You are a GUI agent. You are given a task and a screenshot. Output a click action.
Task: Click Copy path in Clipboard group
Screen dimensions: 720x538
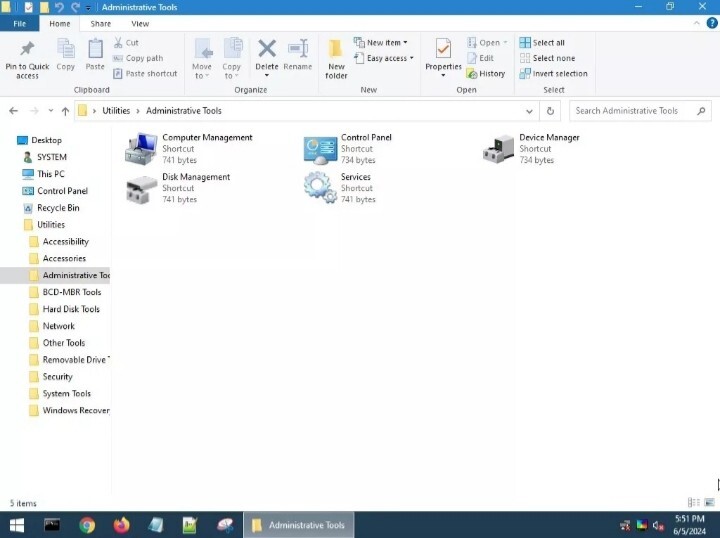coord(138,58)
